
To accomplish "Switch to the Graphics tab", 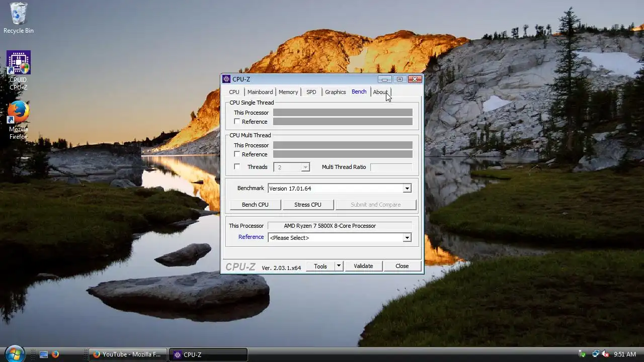I will [336, 92].
